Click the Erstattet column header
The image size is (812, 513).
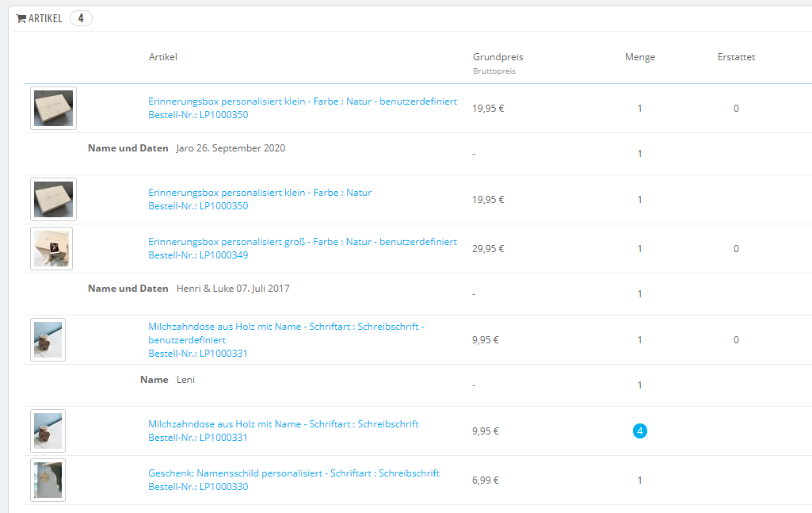(x=735, y=57)
